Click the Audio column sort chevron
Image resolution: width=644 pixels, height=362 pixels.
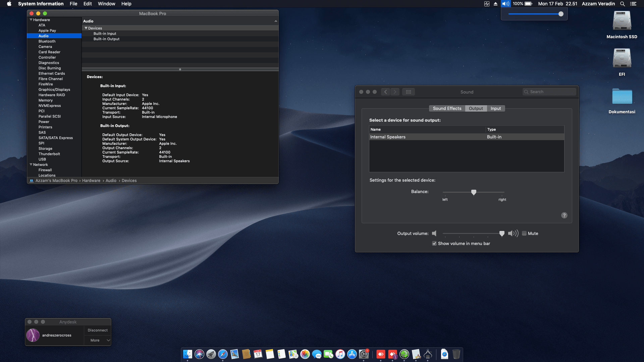coord(276,21)
